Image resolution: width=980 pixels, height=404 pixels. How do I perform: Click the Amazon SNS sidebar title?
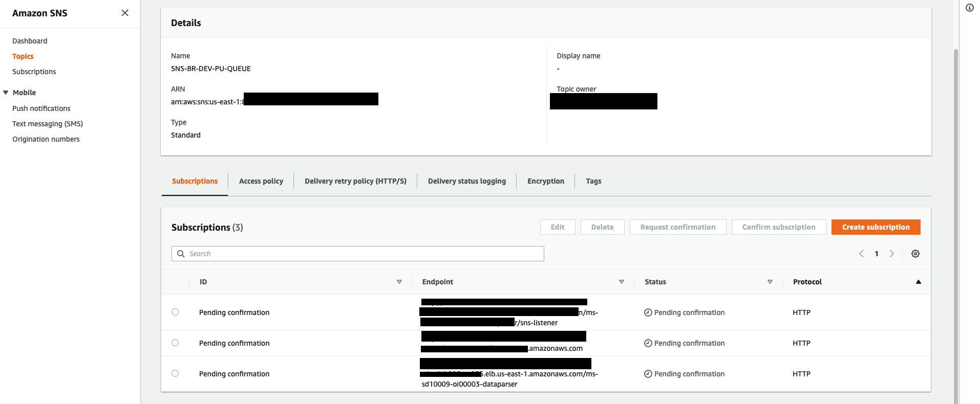pyautogui.click(x=40, y=13)
